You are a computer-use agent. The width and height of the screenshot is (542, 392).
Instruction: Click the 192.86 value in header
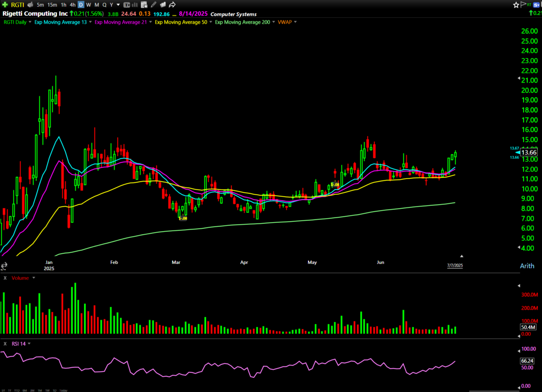(161, 14)
